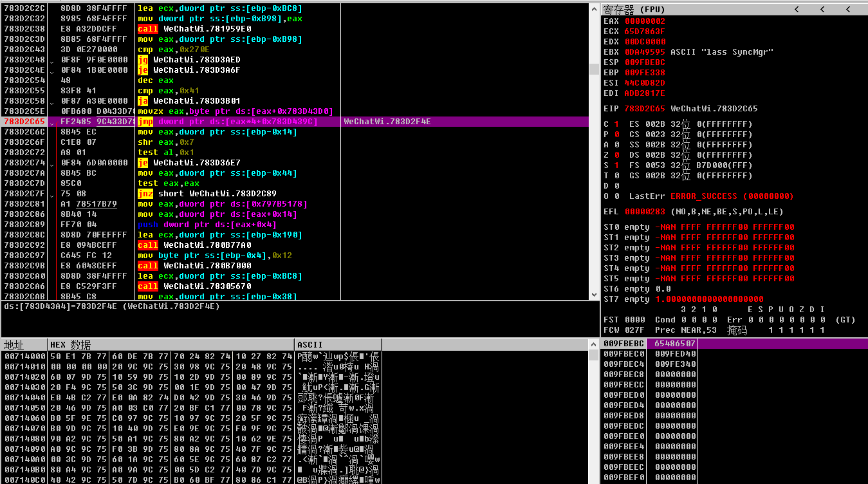
Task: Click the dump address 00714000
Action: point(24,356)
